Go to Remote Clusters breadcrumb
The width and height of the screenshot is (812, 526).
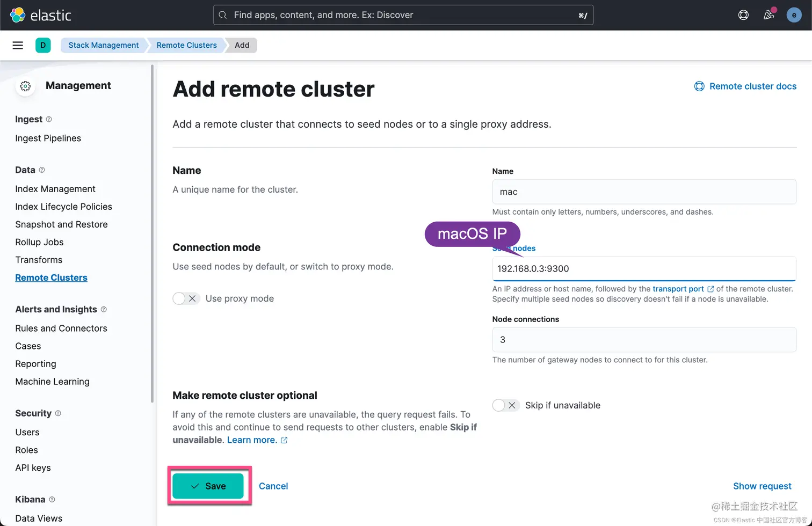pos(186,45)
